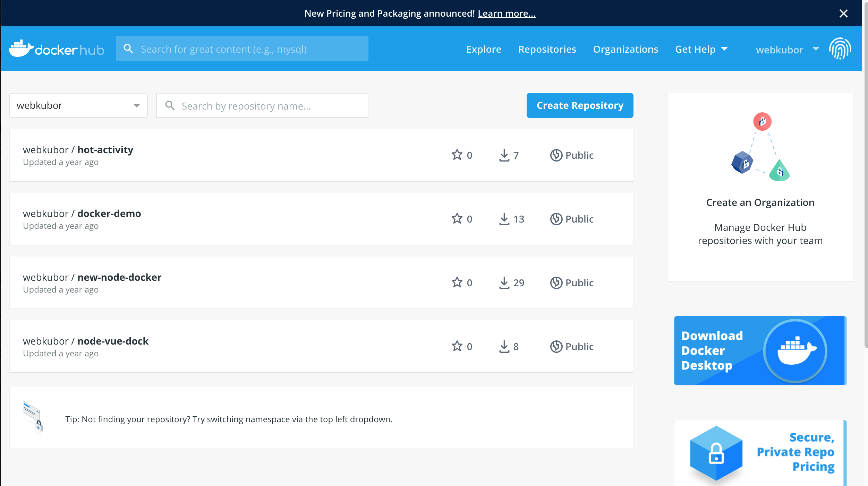Click download count 13 on docker-demo
The height and width of the screenshot is (486, 868).
click(519, 219)
